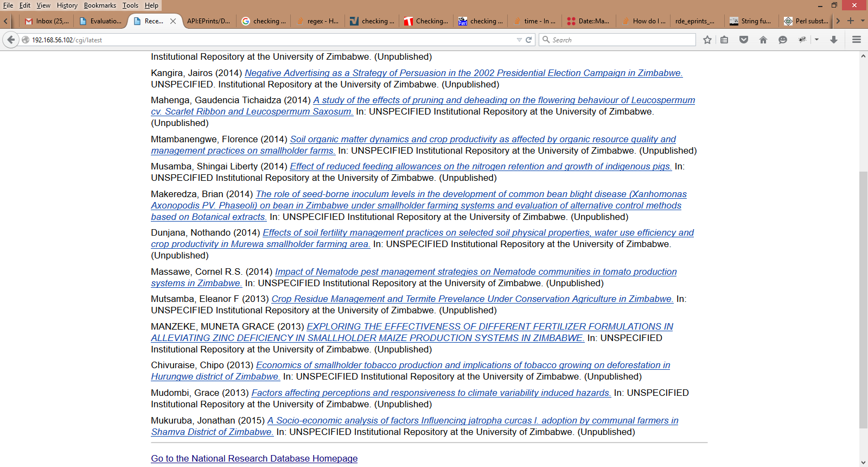Switch to the 'regex - H...' tab
868x467 pixels.
pos(317,21)
